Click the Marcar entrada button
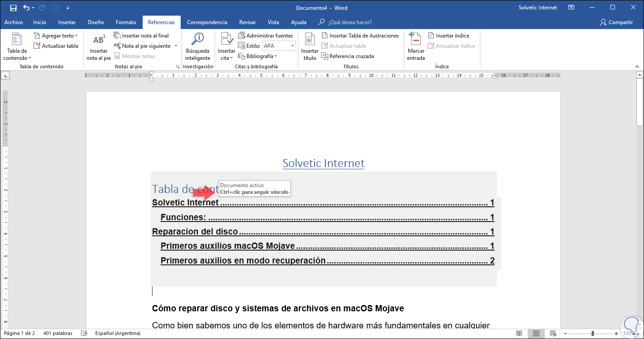 pos(416,47)
